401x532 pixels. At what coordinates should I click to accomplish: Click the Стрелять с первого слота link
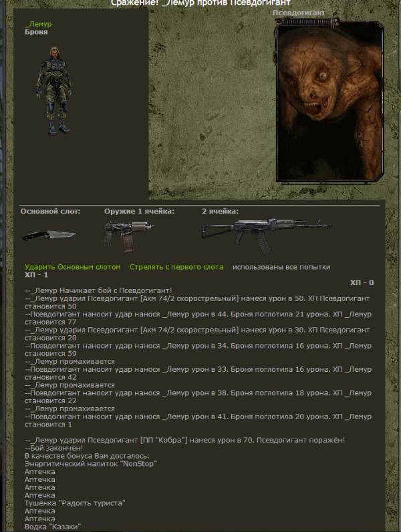coord(176,267)
